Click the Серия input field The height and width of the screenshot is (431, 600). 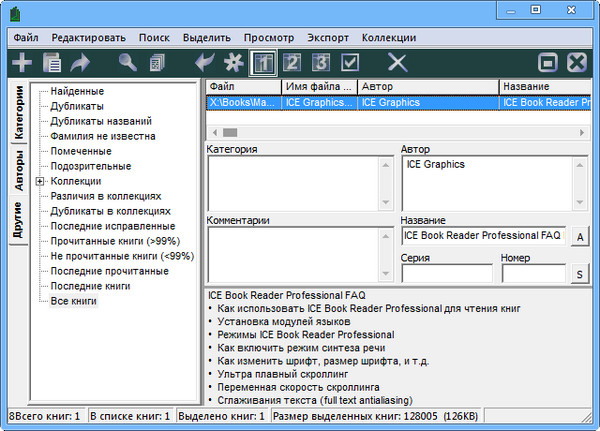(x=447, y=273)
